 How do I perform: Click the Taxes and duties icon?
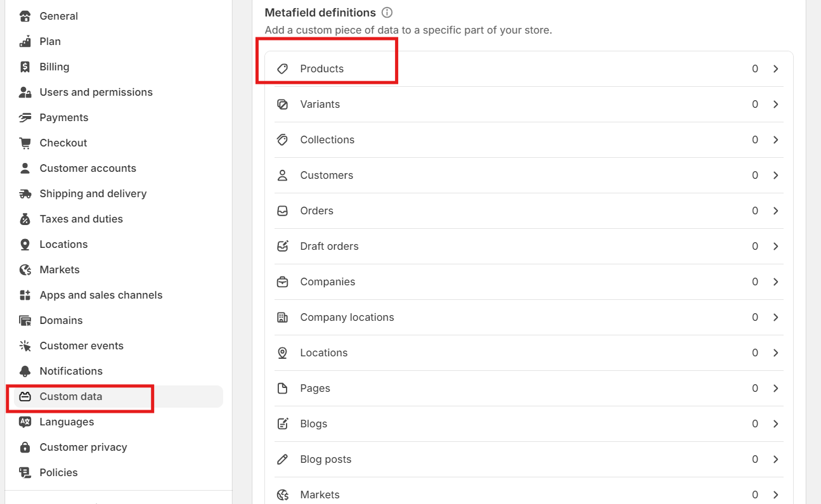25,219
